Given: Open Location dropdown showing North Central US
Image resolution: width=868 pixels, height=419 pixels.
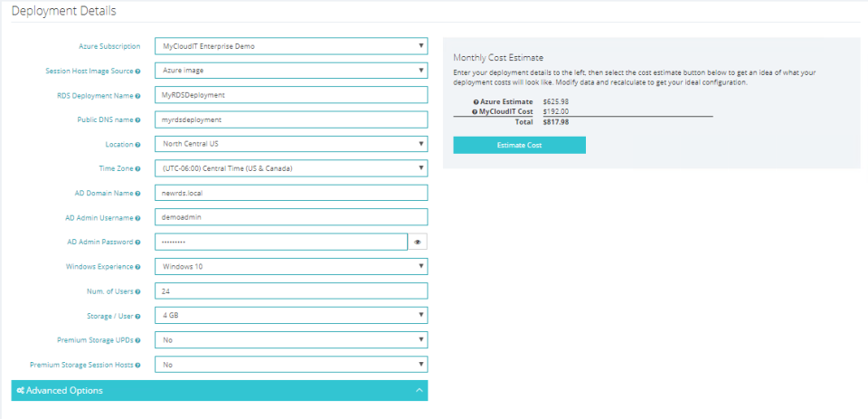Looking at the screenshot, I should 291,144.
